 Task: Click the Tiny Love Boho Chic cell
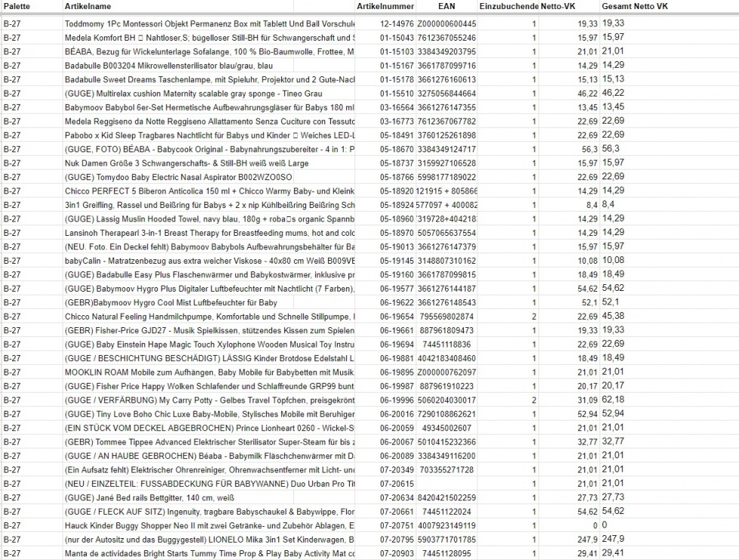pos(210,414)
